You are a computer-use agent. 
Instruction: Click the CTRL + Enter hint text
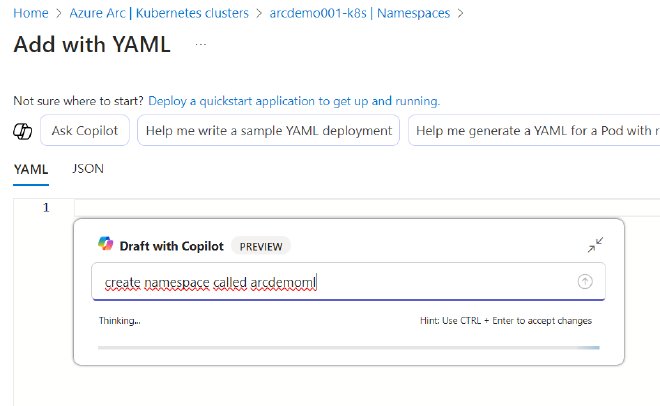coord(506,321)
